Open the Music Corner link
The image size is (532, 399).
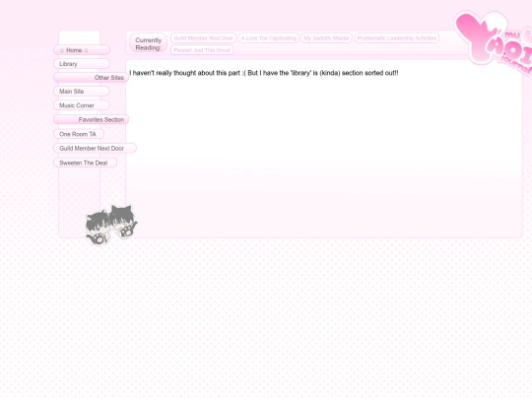82,105
